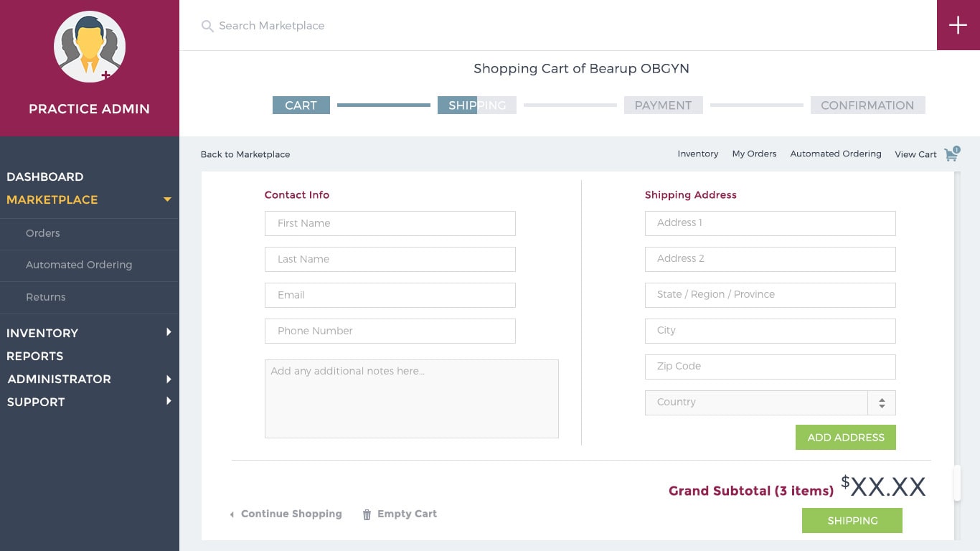Focus the First Name input field
980x551 pixels.
[x=390, y=223]
